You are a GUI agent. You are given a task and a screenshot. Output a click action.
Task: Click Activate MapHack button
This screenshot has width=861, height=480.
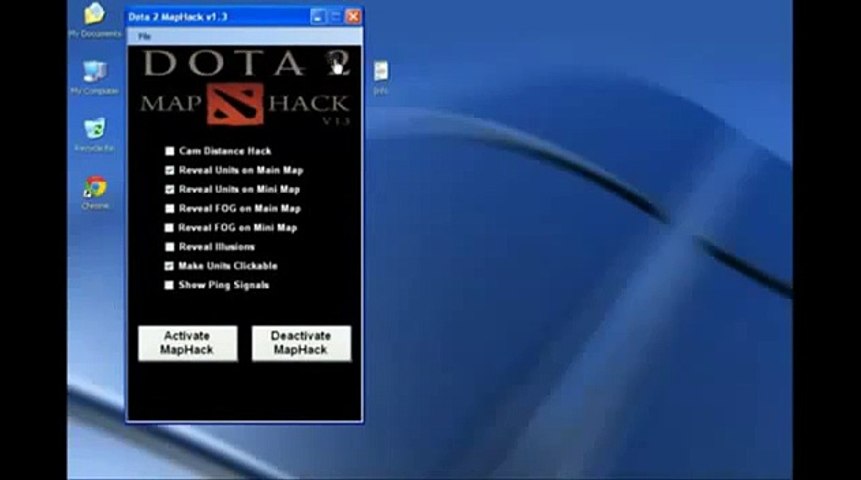pyautogui.click(x=188, y=343)
